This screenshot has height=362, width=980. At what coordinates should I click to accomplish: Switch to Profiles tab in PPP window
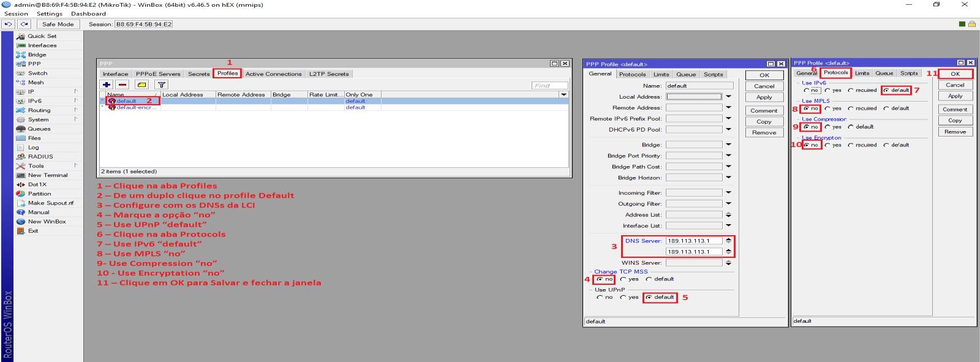(x=227, y=74)
